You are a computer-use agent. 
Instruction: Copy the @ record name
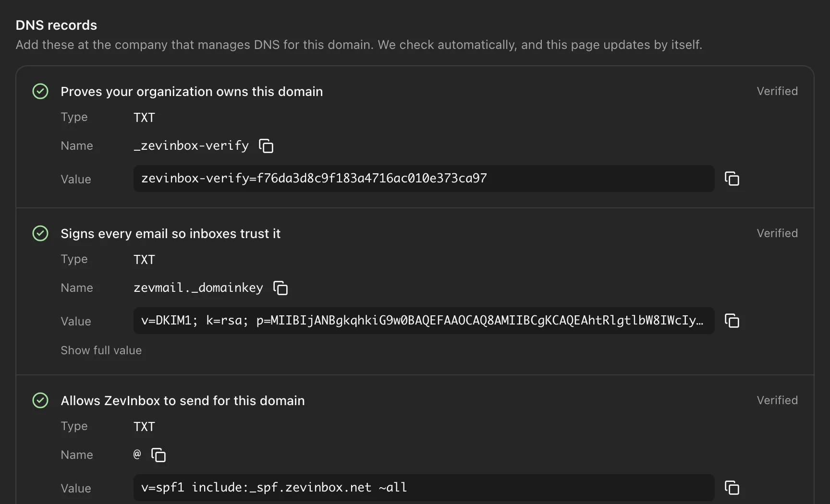pos(159,455)
